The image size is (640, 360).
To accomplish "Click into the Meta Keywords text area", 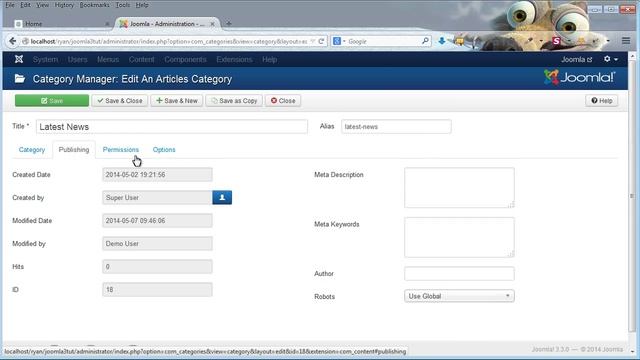I will (x=459, y=237).
